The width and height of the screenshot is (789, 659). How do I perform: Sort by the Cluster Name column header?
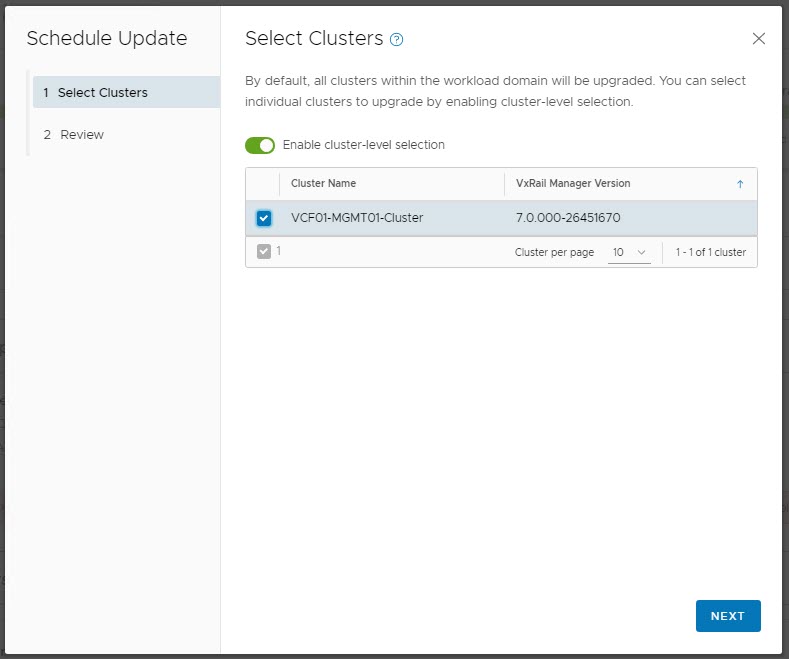pyautogui.click(x=323, y=184)
